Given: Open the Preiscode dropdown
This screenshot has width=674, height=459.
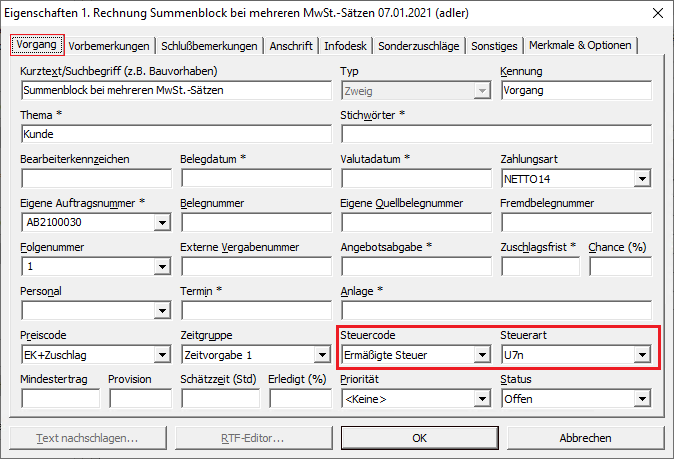Looking at the screenshot, I should (x=161, y=354).
